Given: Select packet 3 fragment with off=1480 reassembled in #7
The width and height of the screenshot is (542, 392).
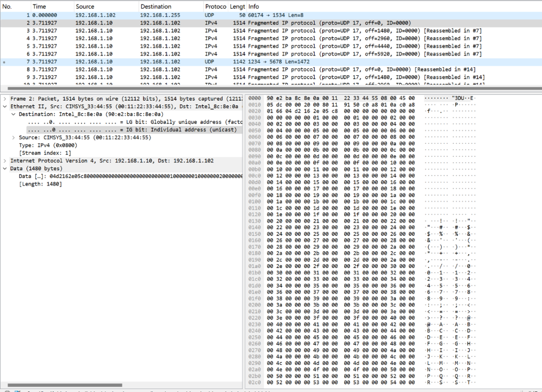Looking at the screenshot, I should tap(271, 31).
